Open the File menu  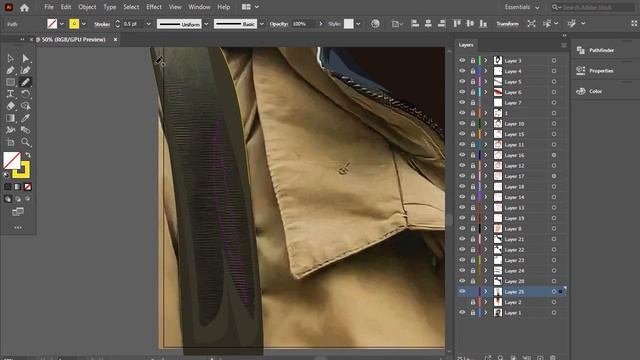pos(49,7)
